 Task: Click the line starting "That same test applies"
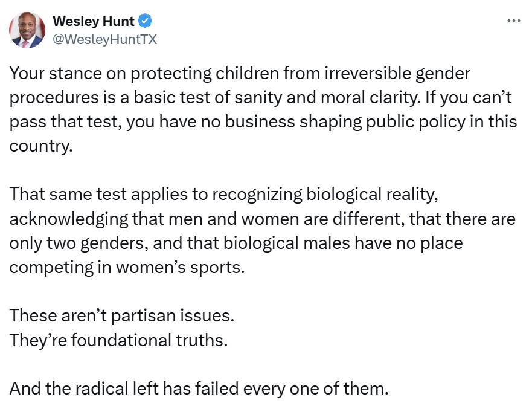point(223,195)
